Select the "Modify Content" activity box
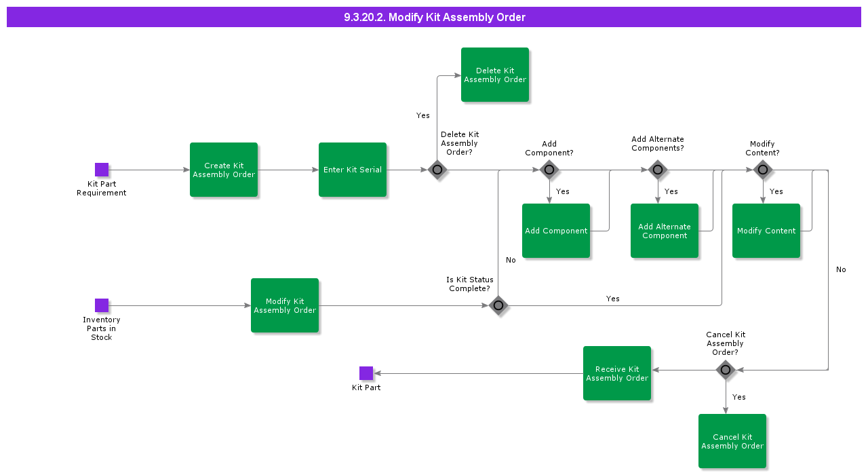Image resolution: width=868 pixels, height=475 pixels. [x=766, y=231]
